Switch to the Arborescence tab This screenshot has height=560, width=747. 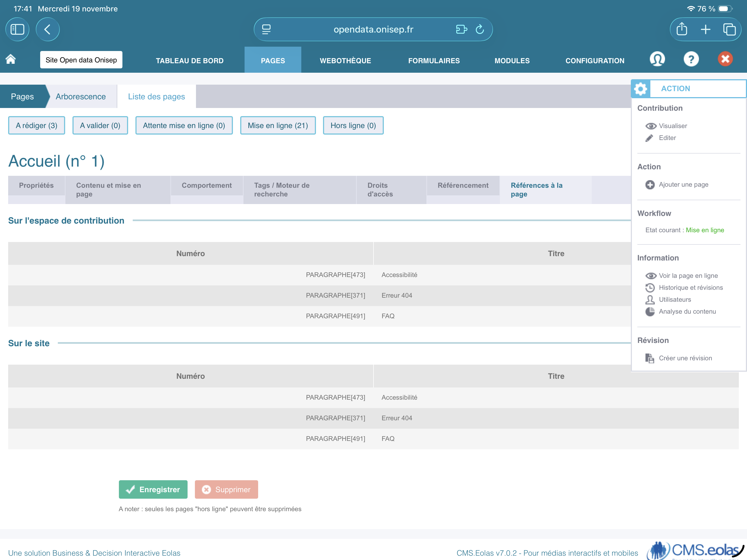click(81, 97)
